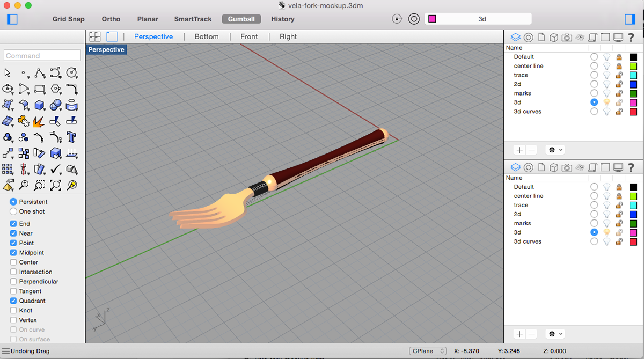Screen dimensions: 644x359
Task: Open help question-mark in upper panel
Action: coord(632,37)
